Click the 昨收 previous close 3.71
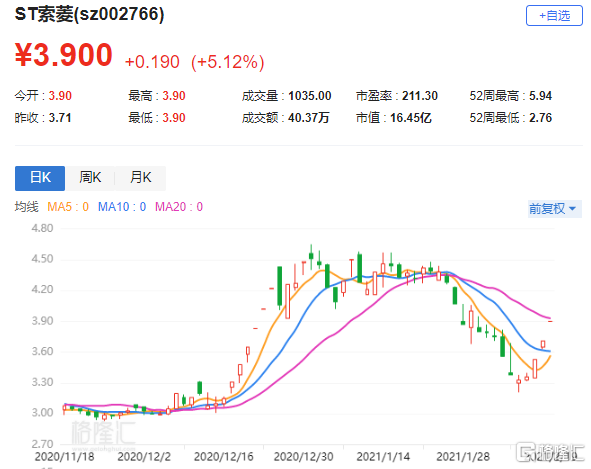 click(x=60, y=118)
